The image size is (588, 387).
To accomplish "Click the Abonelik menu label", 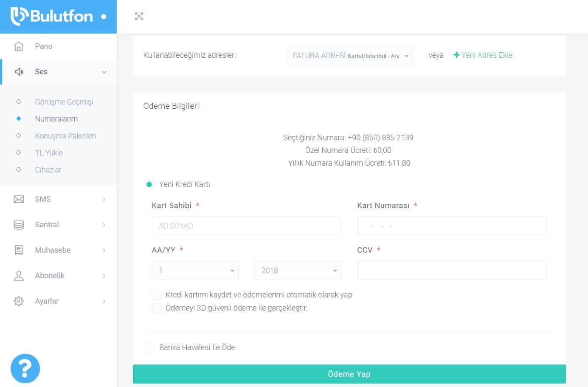I will click(50, 276).
